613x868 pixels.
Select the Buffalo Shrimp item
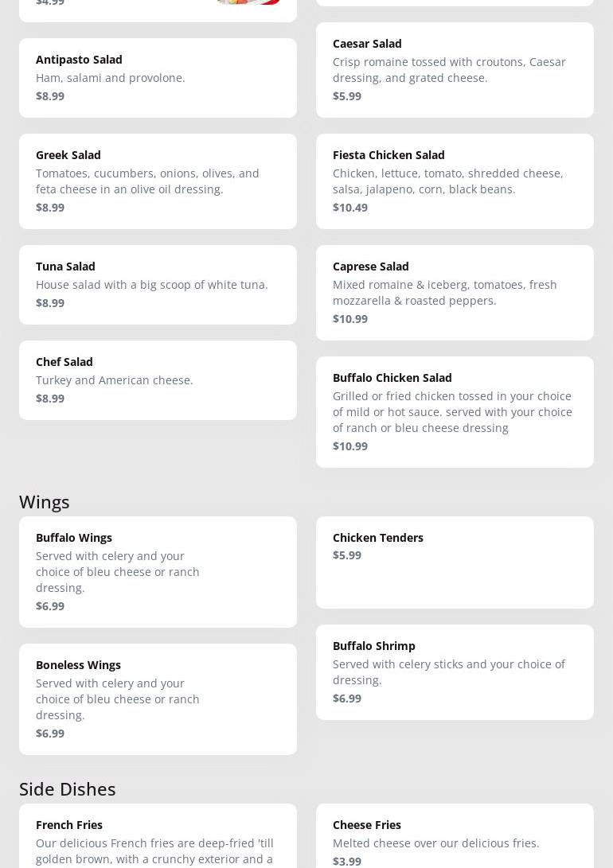click(455, 671)
